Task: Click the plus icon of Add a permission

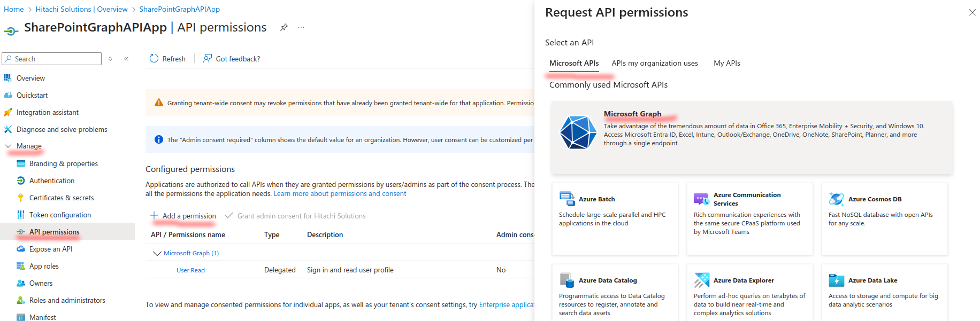Action: tap(154, 215)
